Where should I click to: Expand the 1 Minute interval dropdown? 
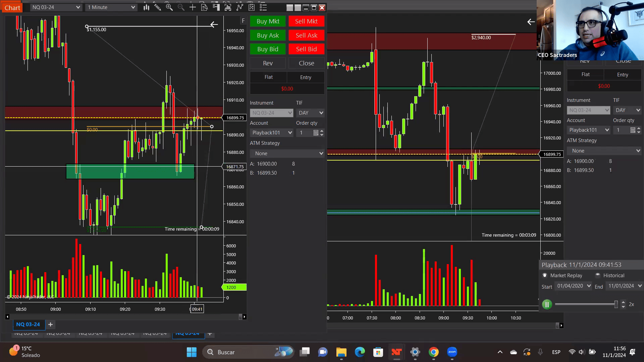pos(111,7)
